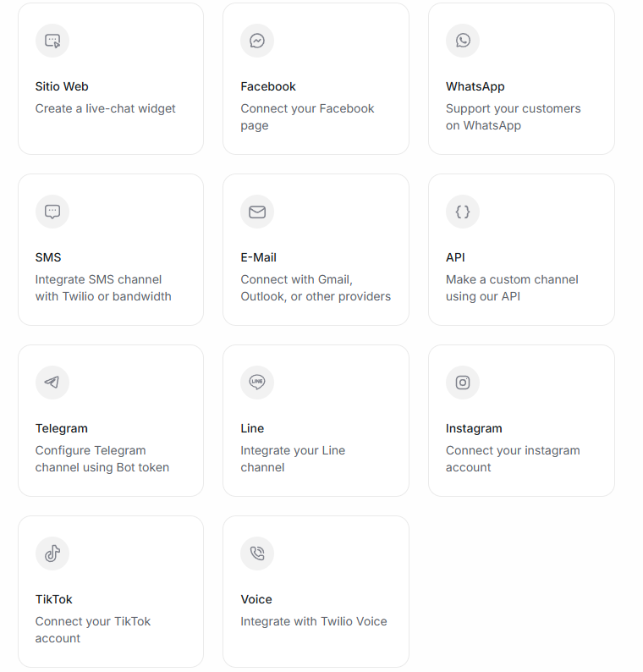This screenshot has width=643, height=672.
Task: Click the WhatsApp channel icon
Action: [463, 41]
